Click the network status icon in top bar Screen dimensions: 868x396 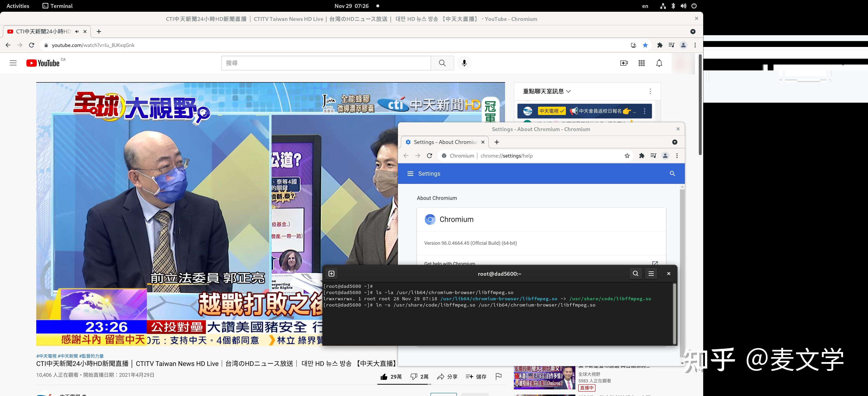pyautogui.click(x=663, y=6)
